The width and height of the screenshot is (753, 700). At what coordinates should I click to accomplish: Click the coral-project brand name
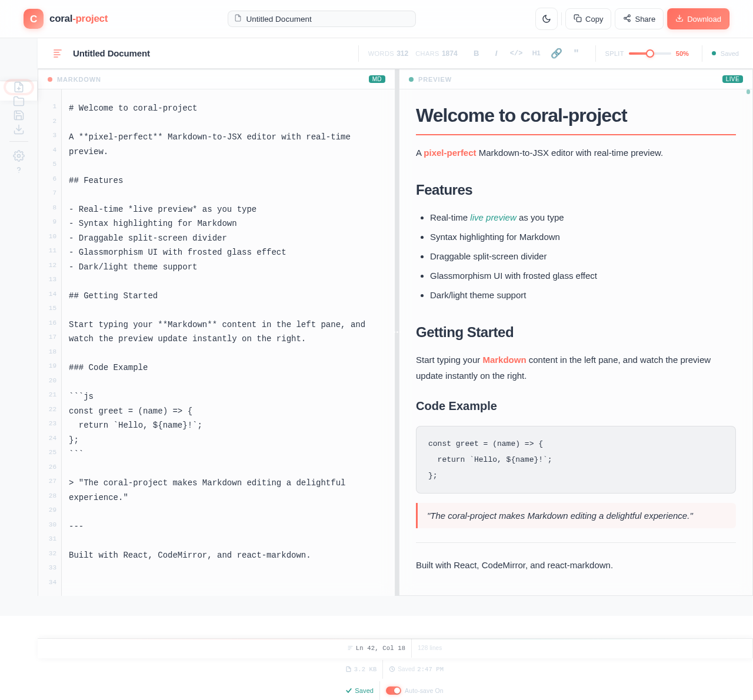pos(79,19)
